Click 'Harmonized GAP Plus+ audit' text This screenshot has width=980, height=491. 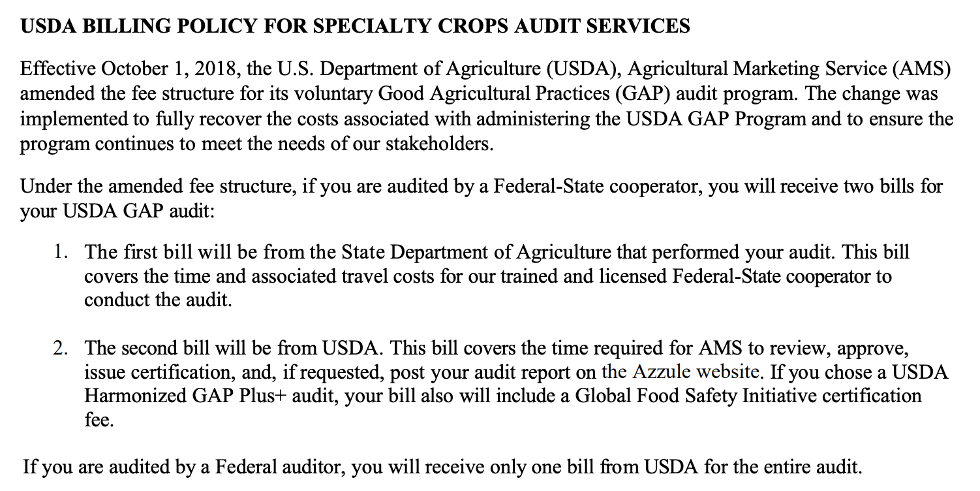click(x=214, y=396)
